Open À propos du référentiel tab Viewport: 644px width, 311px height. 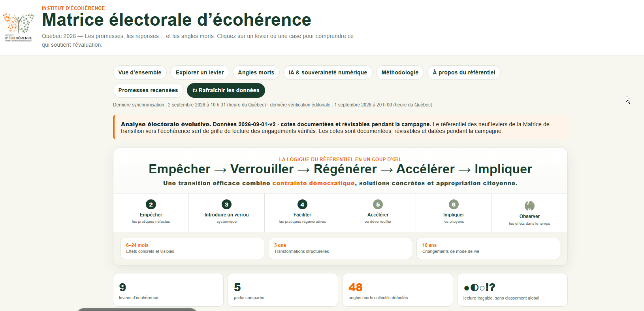pyautogui.click(x=464, y=72)
